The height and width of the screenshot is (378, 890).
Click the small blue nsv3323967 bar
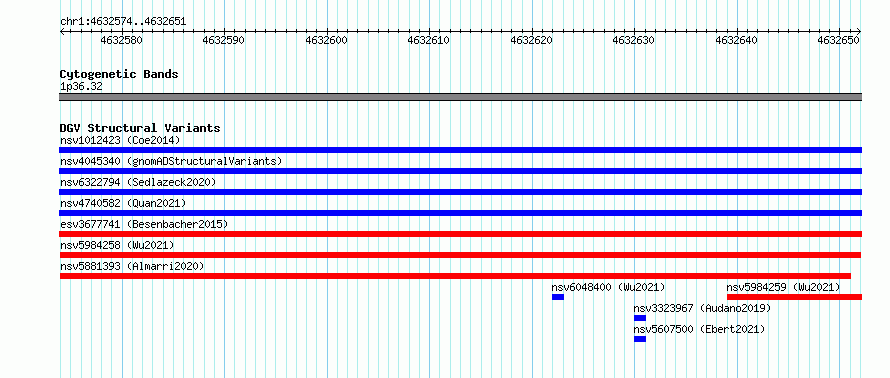[640, 318]
